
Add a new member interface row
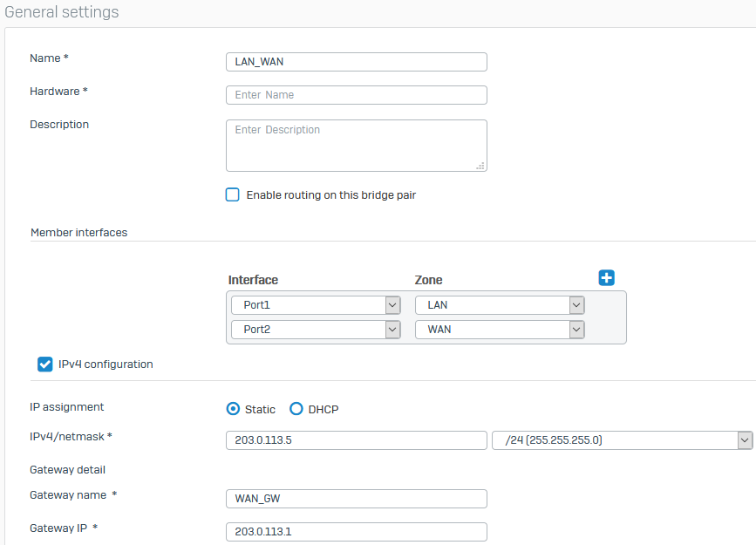[x=606, y=277]
